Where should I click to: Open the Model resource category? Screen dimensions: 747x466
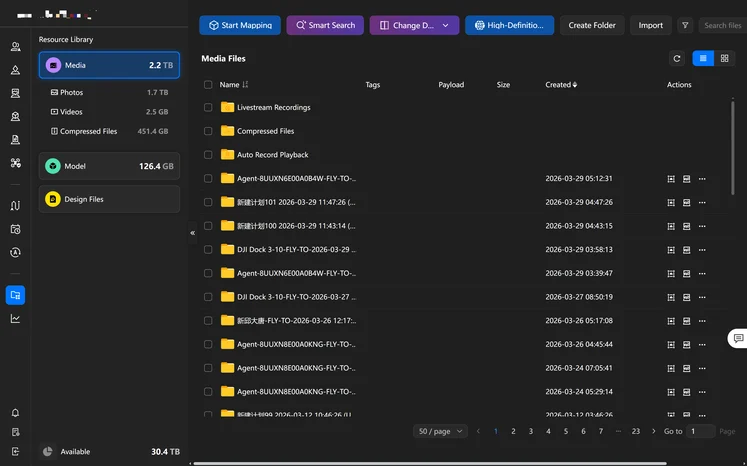tap(109, 166)
